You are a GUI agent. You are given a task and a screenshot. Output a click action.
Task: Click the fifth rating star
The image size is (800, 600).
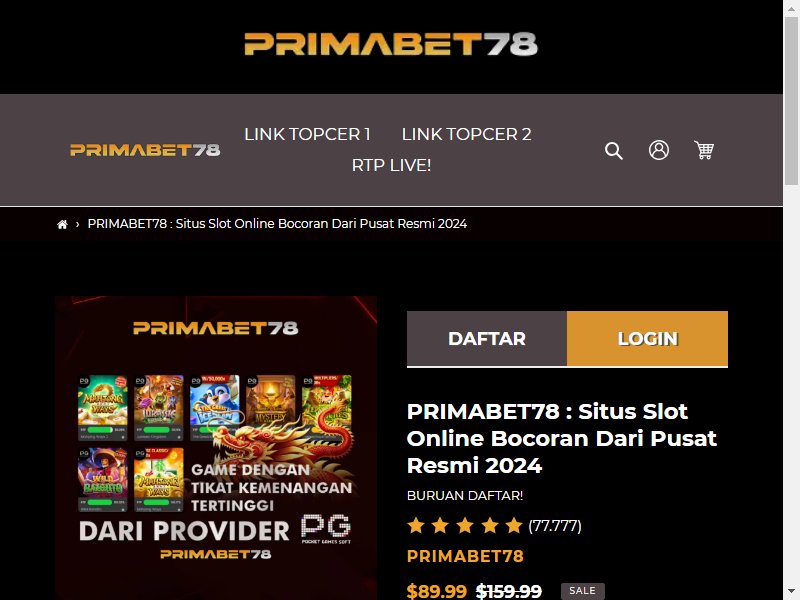click(514, 525)
